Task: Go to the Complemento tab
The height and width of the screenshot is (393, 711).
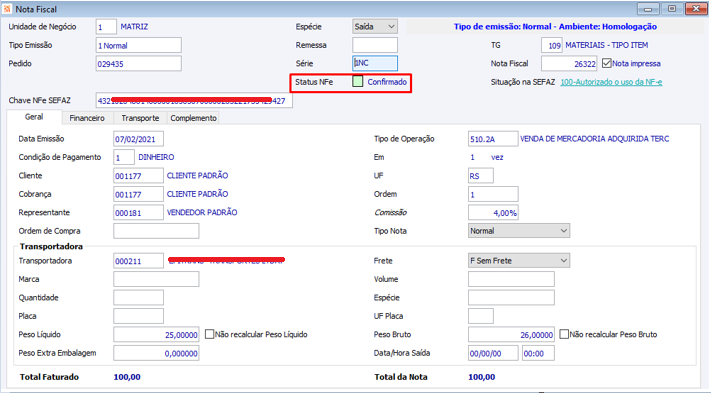Action: 193,118
